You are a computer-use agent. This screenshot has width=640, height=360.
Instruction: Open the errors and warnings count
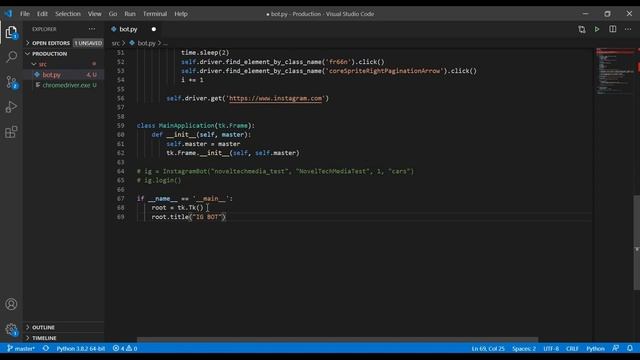pos(125,348)
